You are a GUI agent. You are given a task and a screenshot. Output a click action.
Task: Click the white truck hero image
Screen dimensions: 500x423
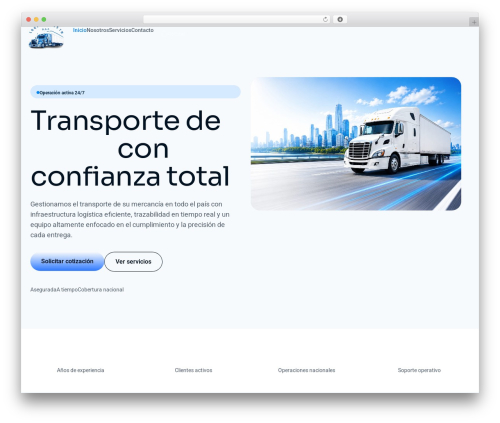coord(356,144)
